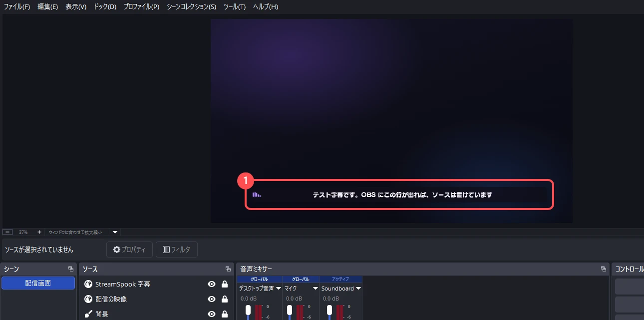
Task: Click the Soundboard volume fader
Action: (329, 310)
